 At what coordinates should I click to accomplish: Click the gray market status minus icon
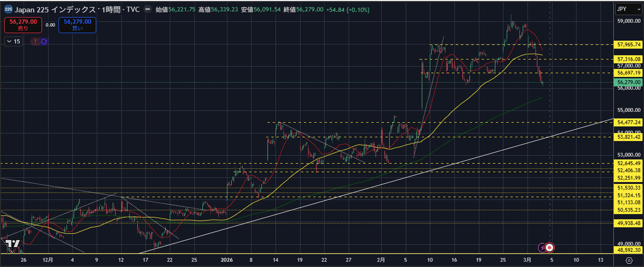[148, 9]
